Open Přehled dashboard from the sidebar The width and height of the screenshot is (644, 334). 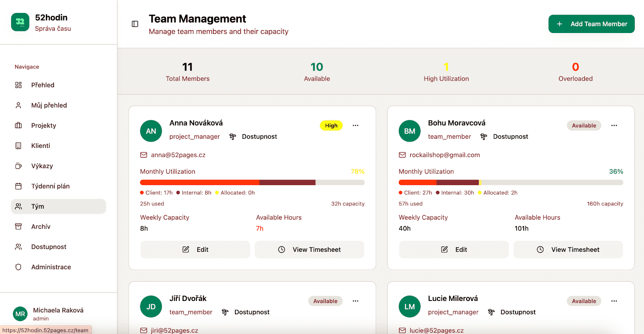pos(43,85)
